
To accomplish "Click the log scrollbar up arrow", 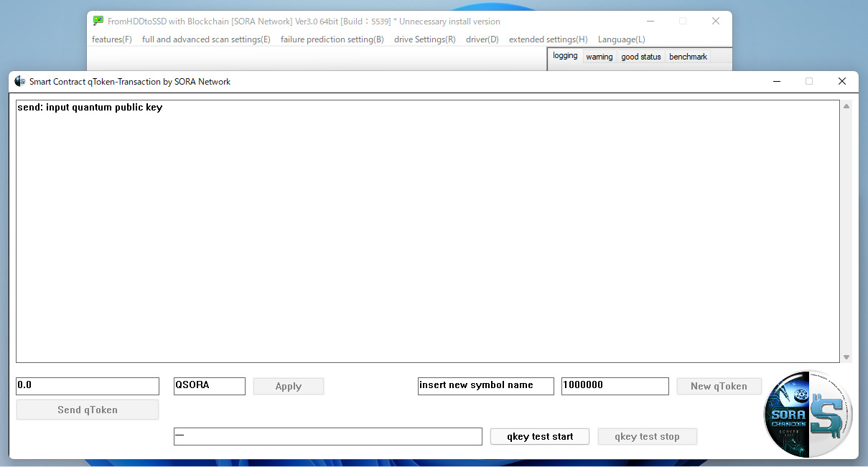I will (x=846, y=106).
